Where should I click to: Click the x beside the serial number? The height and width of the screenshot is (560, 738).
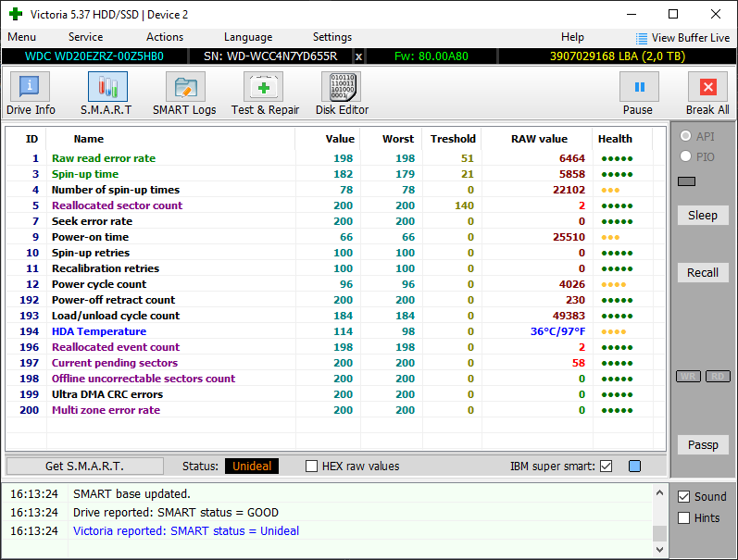[x=359, y=56]
